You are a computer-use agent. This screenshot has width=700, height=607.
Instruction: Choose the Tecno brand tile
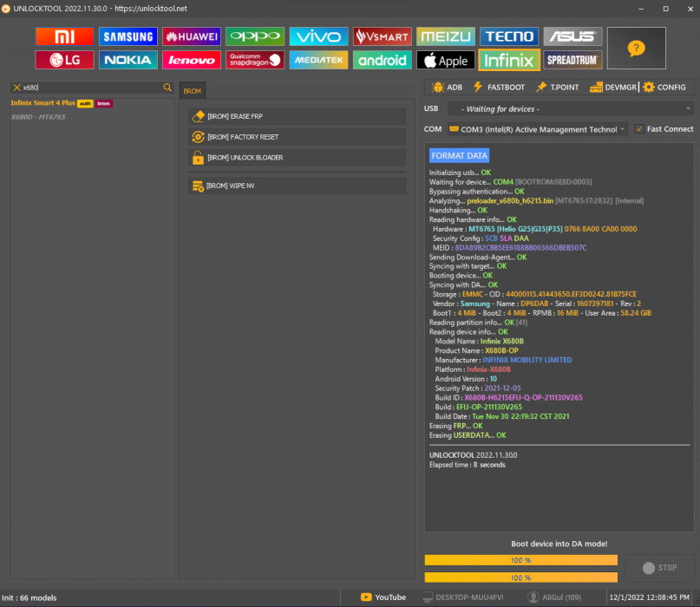point(509,36)
